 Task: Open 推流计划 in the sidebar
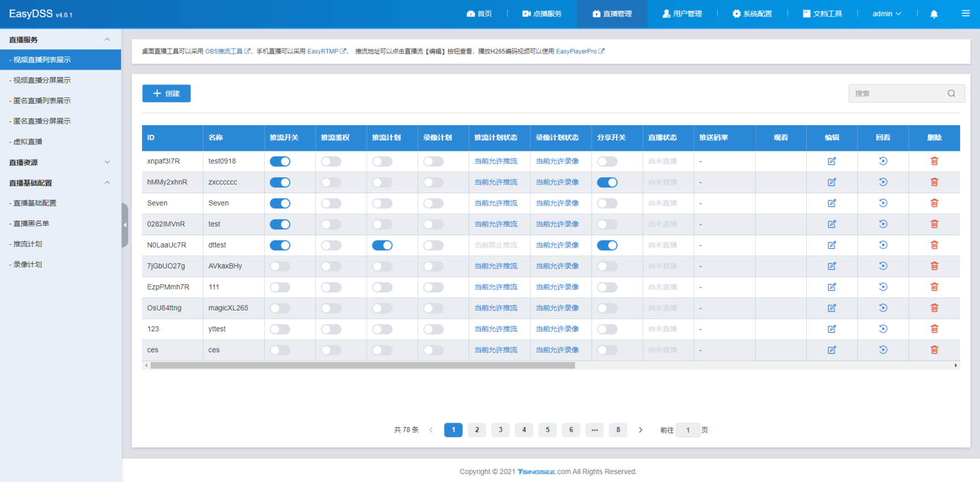[61, 244]
